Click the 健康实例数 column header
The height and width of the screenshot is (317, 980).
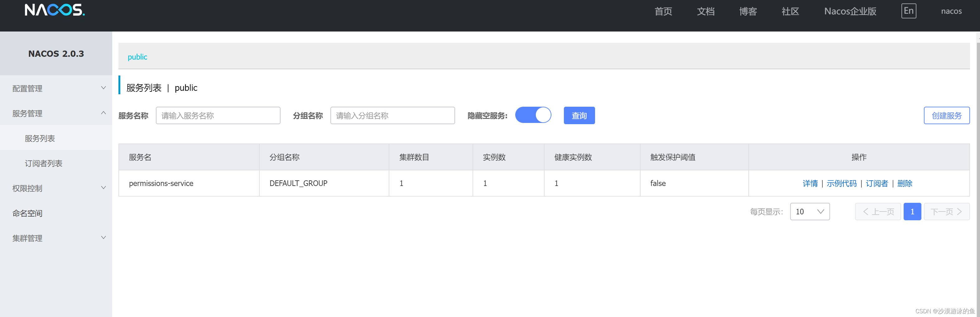tap(592, 157)
